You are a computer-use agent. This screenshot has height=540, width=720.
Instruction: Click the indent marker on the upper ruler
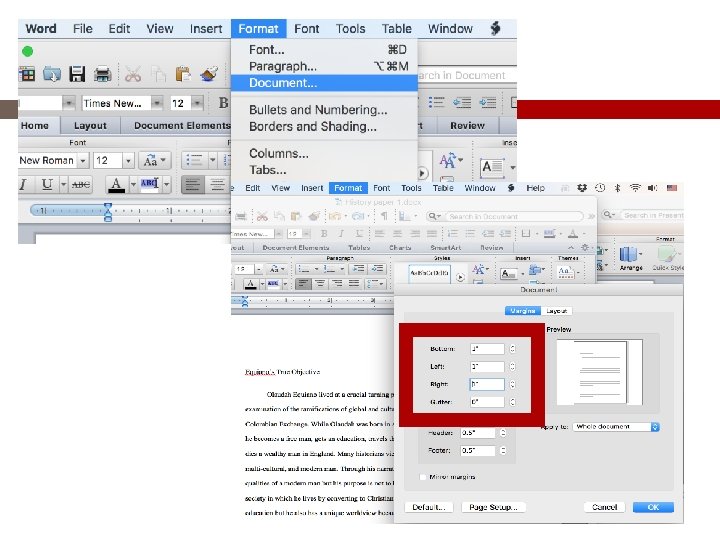coord(108,212)
